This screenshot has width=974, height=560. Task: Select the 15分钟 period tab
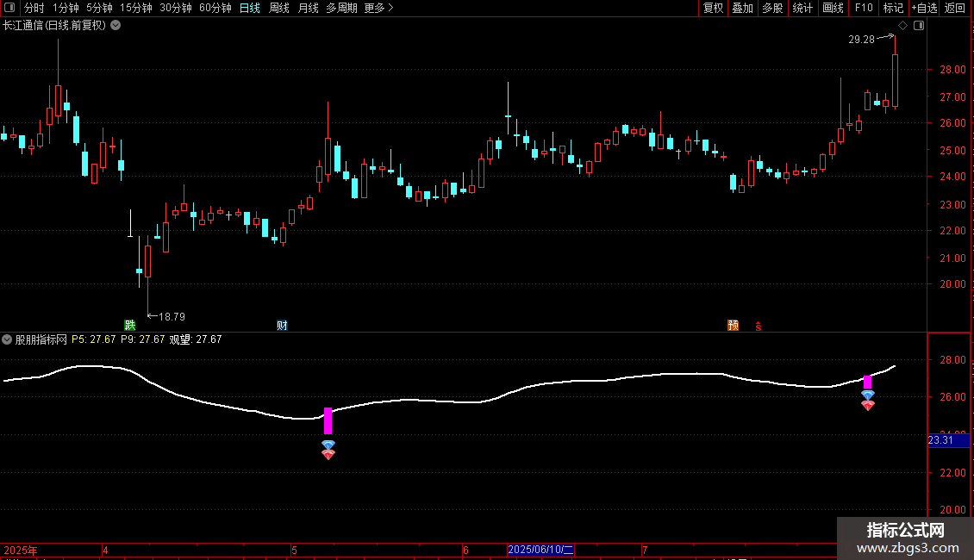pyautogui.click(x=136, y=8)
